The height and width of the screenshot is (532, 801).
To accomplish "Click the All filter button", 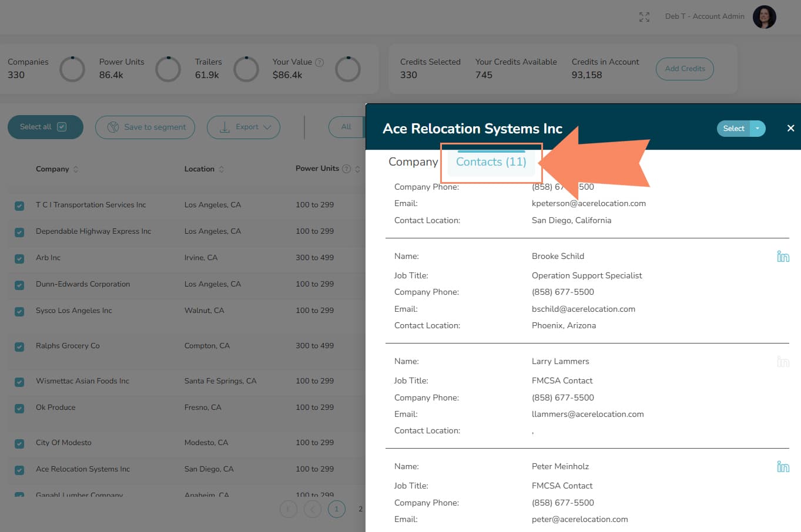I will pos(346,127).
